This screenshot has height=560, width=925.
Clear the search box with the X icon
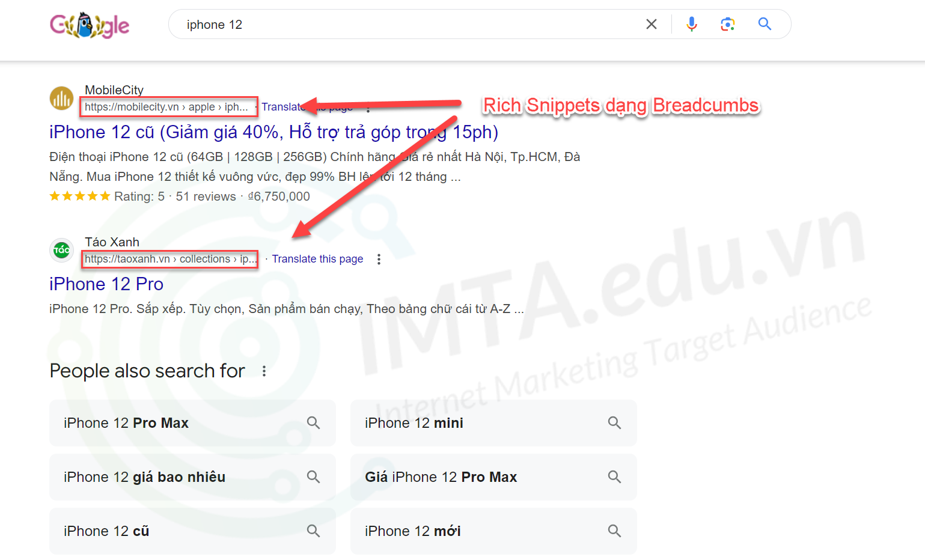click(x=652, y=24)
